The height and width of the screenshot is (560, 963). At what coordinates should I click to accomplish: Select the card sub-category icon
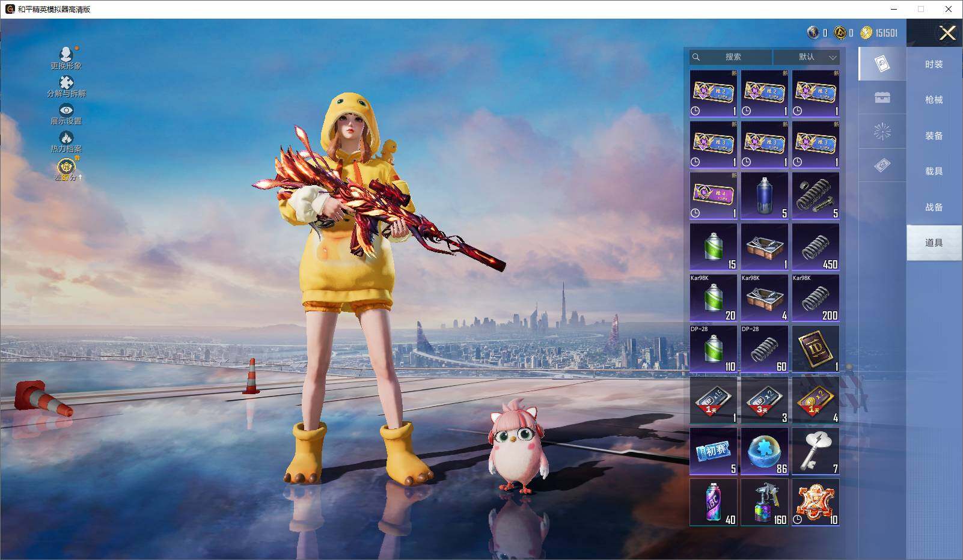882,64
